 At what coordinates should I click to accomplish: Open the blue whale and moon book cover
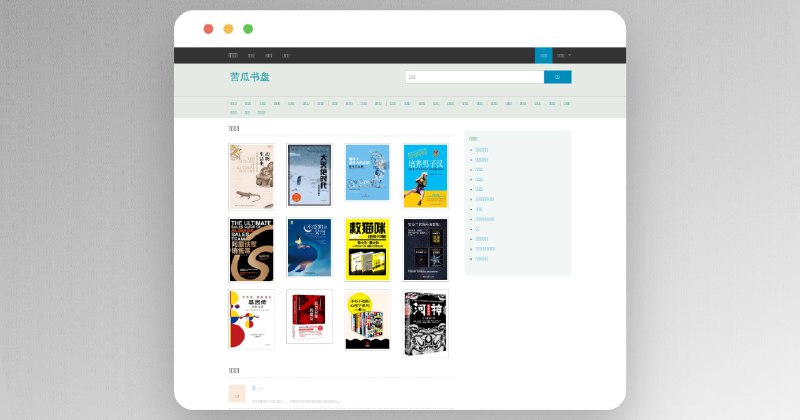click(309, 248)
